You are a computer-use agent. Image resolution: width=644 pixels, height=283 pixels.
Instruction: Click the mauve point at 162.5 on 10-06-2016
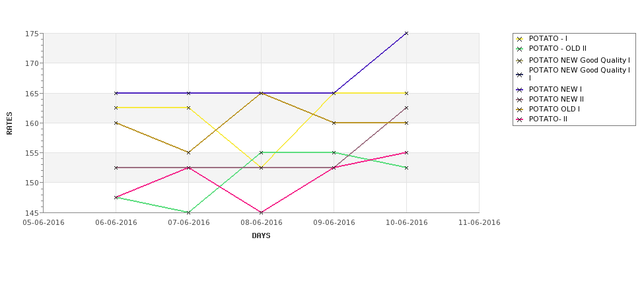click(406, 108)
